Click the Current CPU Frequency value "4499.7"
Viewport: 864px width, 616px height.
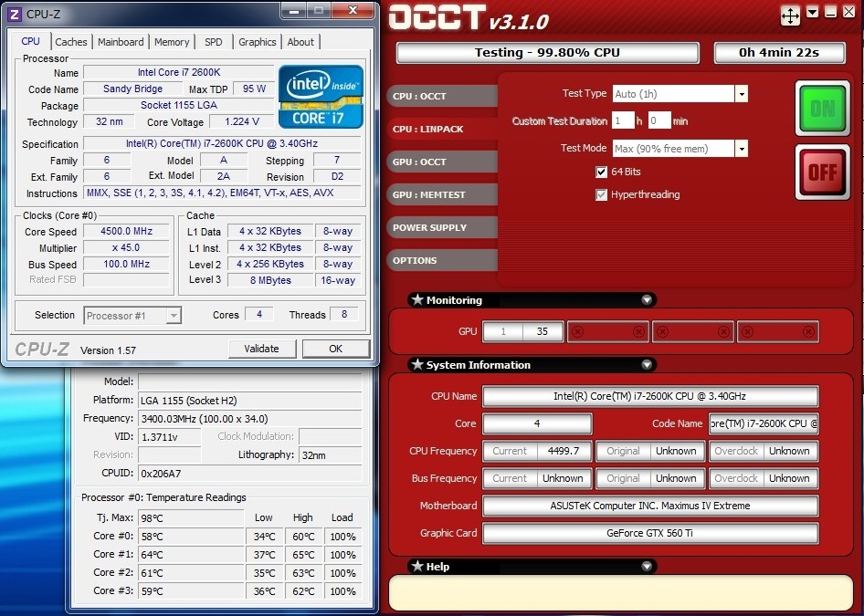564,451
